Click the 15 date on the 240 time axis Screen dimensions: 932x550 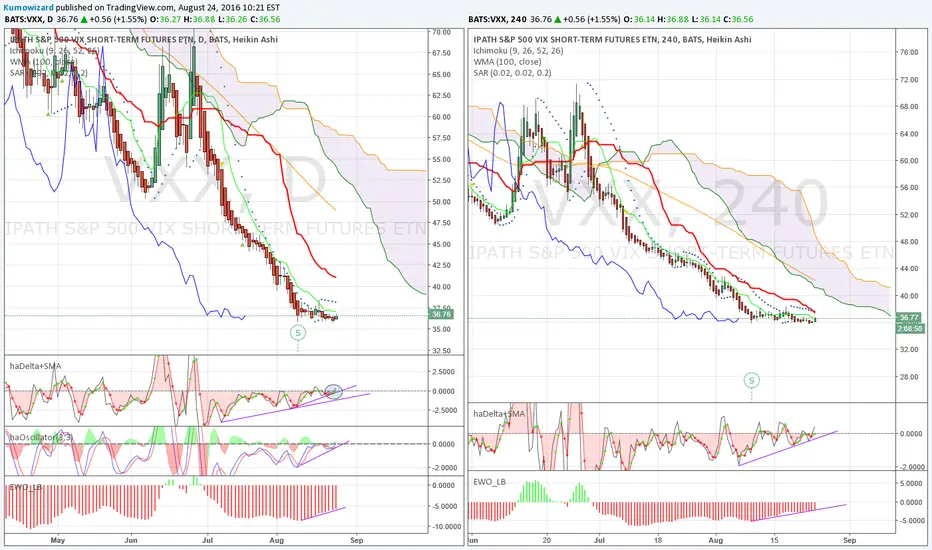[x=774, y=540]
